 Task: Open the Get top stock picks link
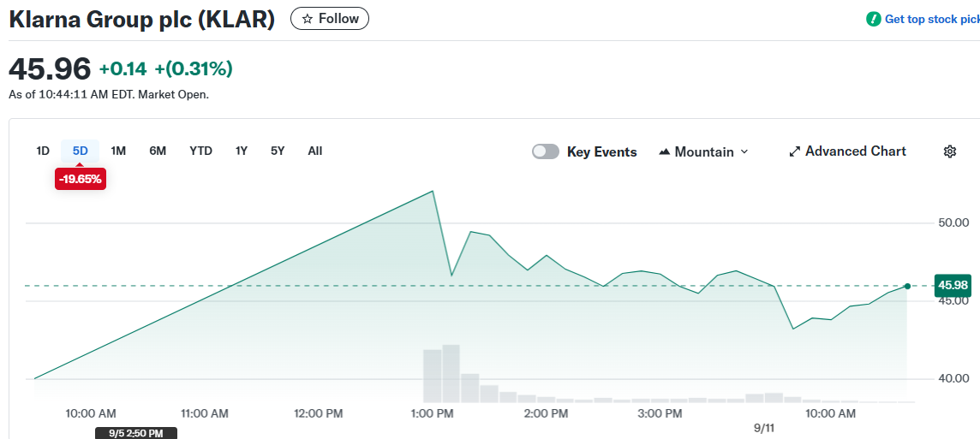click(x=931, y=20)
